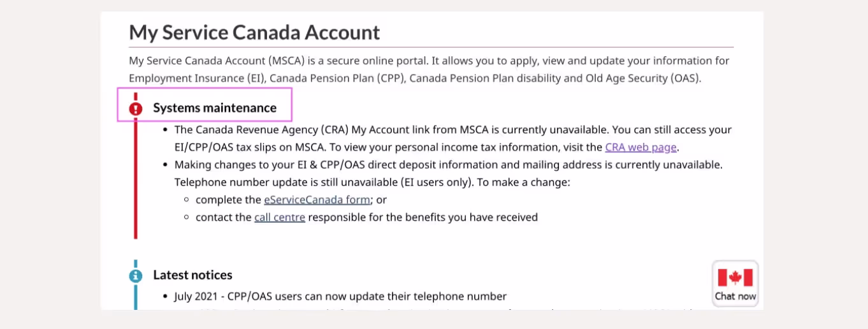Screen dimensions: 868x329
Task: Click the blue info icon beside Latest notices
Action: coord(136,275)
